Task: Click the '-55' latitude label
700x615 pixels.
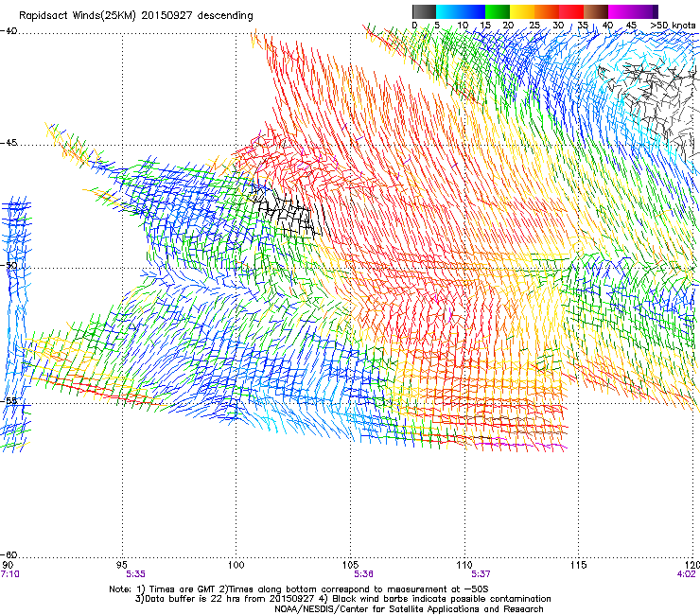Action: click(x=9, y=400)
